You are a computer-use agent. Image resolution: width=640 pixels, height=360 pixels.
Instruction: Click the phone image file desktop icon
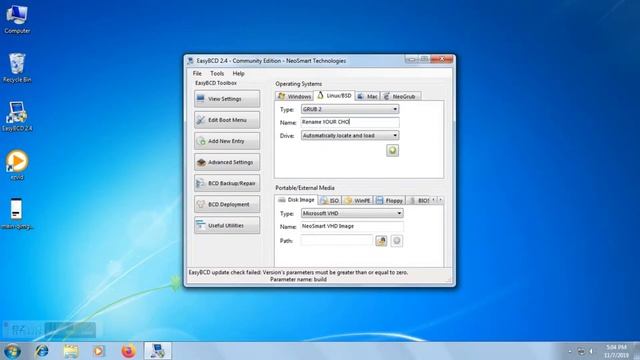[x=17, y=214]
